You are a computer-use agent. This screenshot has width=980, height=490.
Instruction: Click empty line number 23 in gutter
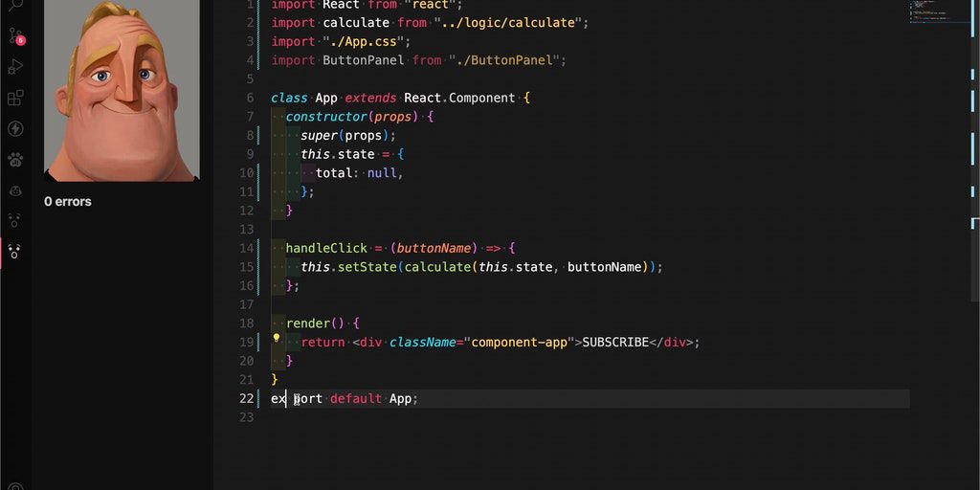(247, 417)
